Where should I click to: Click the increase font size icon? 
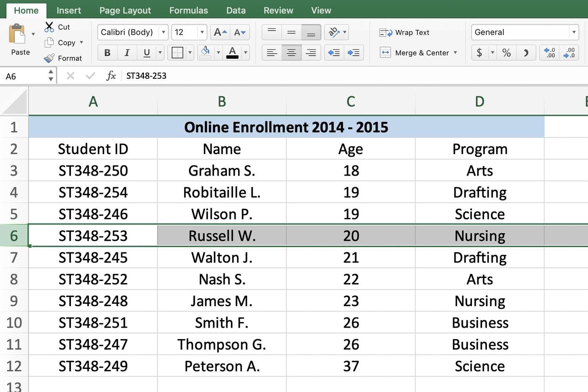click(x=220, y=33)
